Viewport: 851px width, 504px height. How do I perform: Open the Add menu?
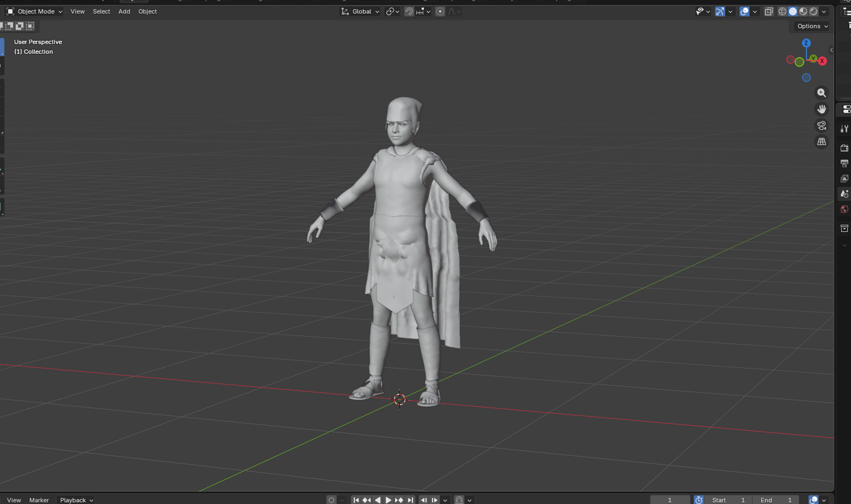tap(124, 11)
